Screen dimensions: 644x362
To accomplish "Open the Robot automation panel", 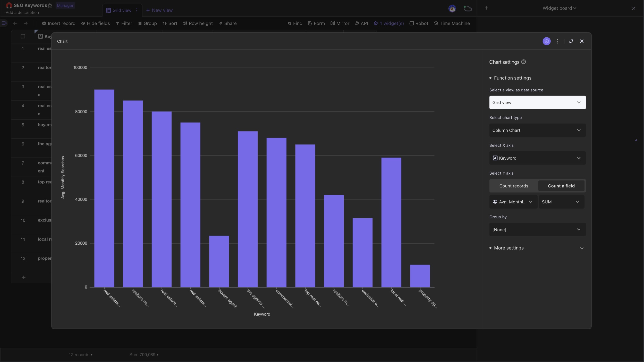I will click(419, 23).
